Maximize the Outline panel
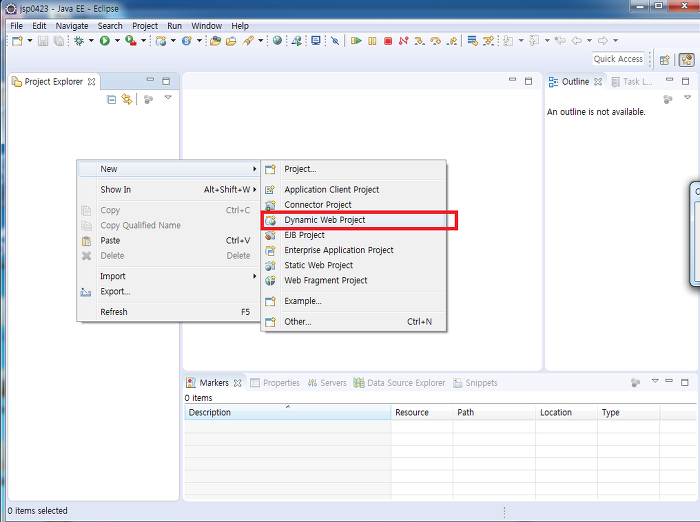Viewport: 700px width, 522px height. pos(686,81)
